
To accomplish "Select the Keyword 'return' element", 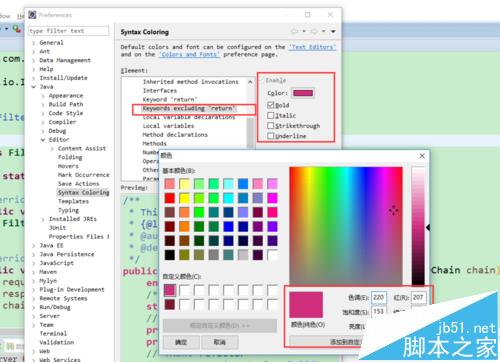I will click(x=170, y=99).
